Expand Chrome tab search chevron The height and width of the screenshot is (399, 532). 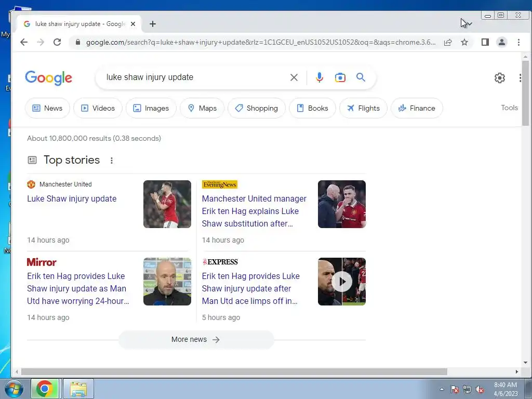[470, 24]
